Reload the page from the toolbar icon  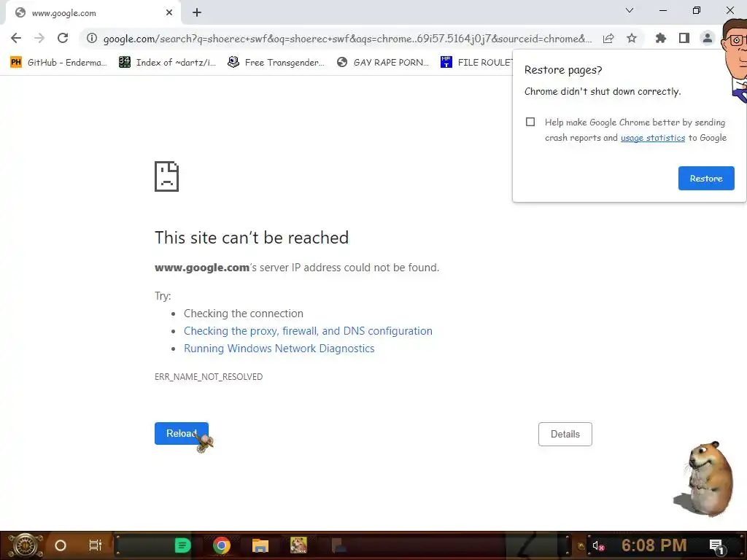63,38
